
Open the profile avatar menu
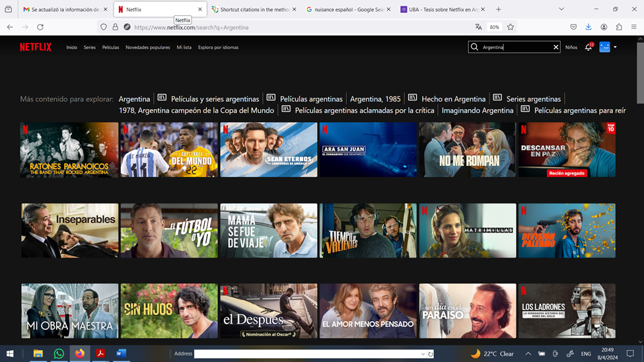604,47
